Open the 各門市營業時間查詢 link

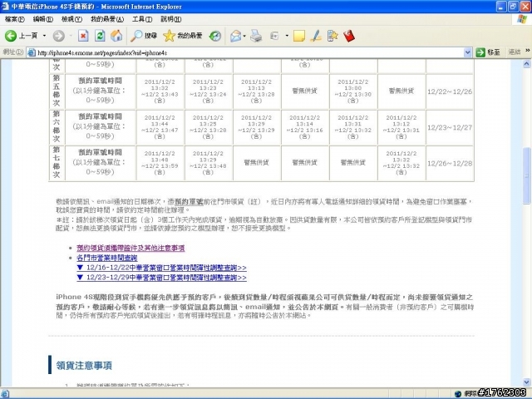(107, 258)
